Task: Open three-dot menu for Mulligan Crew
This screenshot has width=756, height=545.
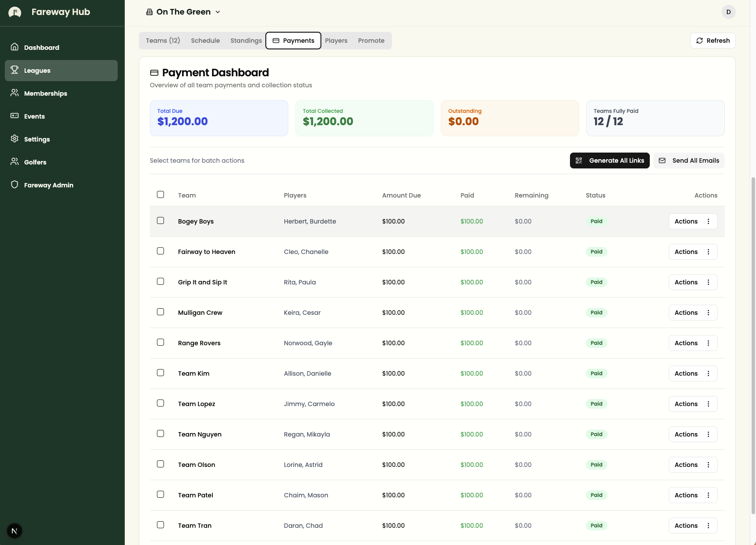Action: pyautogui.click(x=708, y=313)
